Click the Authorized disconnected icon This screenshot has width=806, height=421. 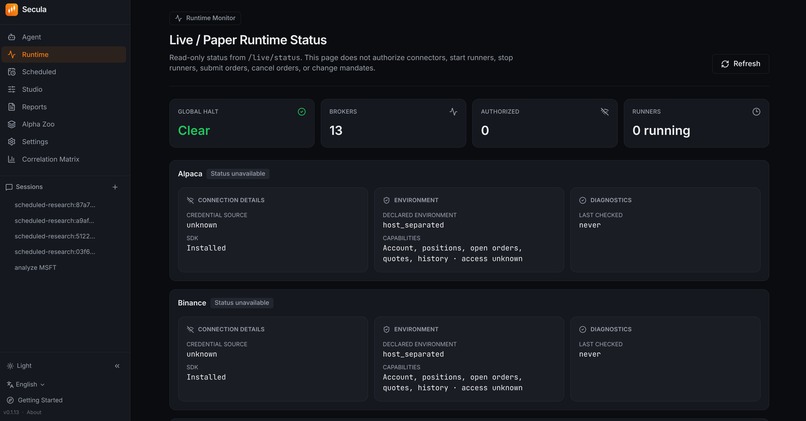coord(604,112)
